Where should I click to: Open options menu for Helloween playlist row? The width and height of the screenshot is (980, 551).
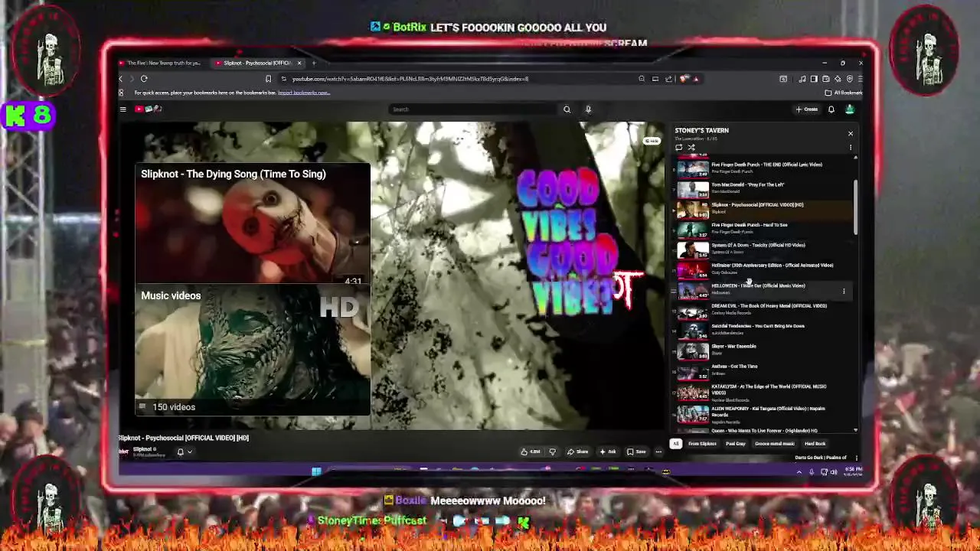[844, 291]
